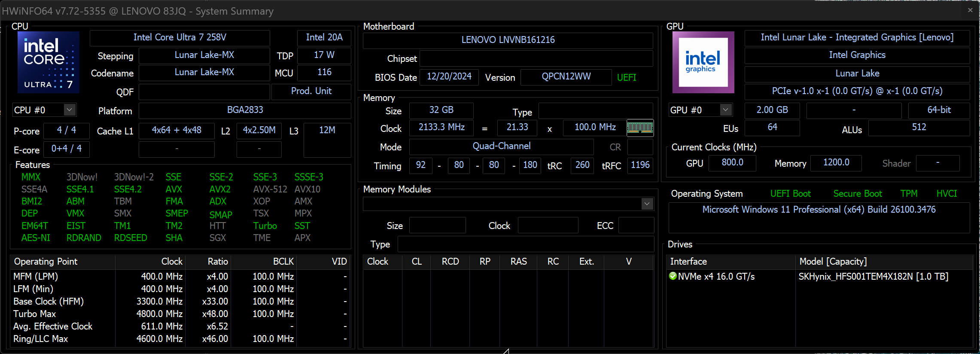Image resolution: width=980 pixels, height=354 pixels.
Task: Expand the Memory Modules dropdown list
Action: tap(647, 204)
